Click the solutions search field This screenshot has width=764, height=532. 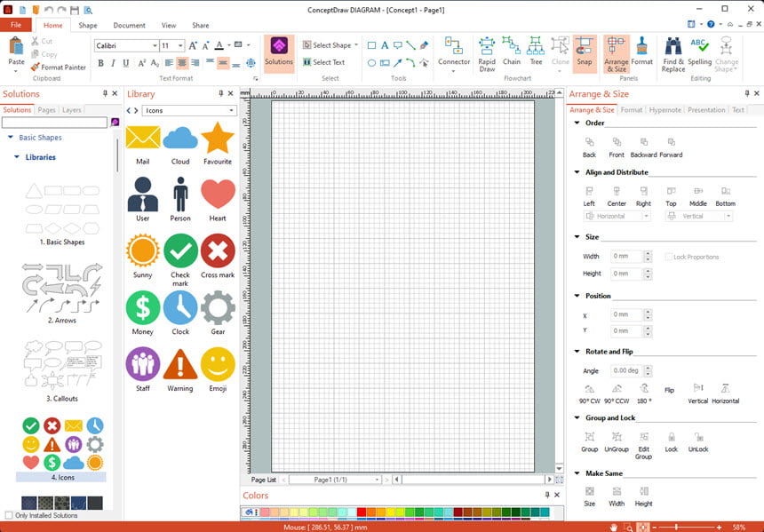click(54, 123)
